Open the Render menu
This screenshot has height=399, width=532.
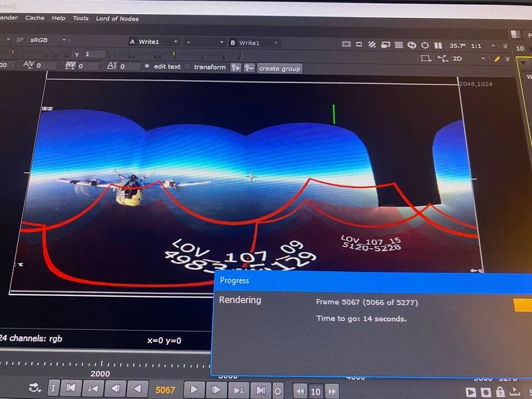pos(9,17)
